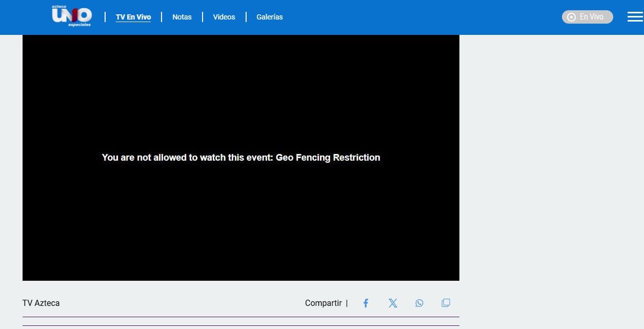This screenshot has height=329, width=644.
Task: Click the En Vivo text in the pill
Action: [592, 17]
